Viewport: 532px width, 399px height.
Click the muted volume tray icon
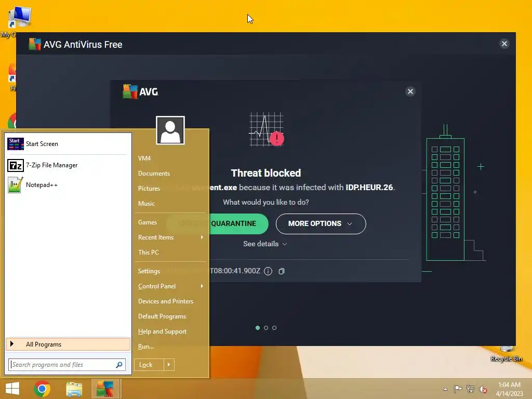(x=483, y=389)
